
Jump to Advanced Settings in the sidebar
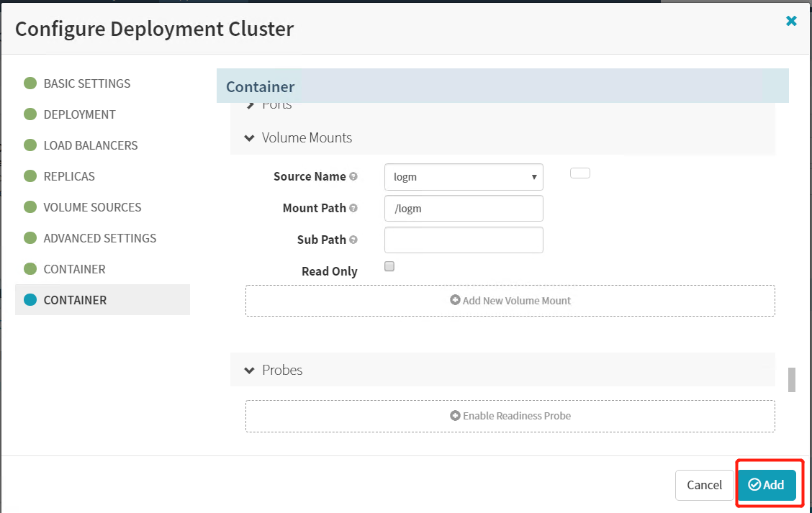[99, 238]
